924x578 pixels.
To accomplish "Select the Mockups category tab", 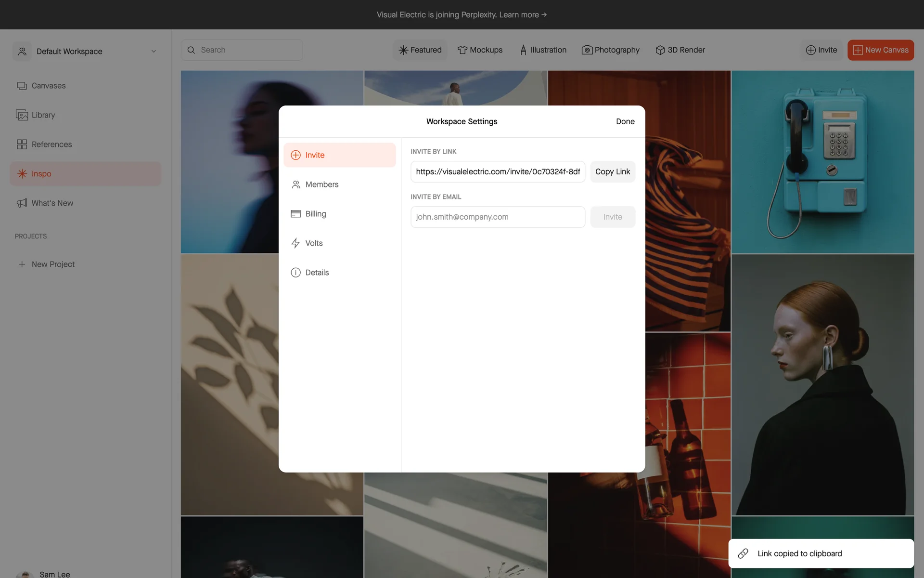I will [x=480, y=50].
